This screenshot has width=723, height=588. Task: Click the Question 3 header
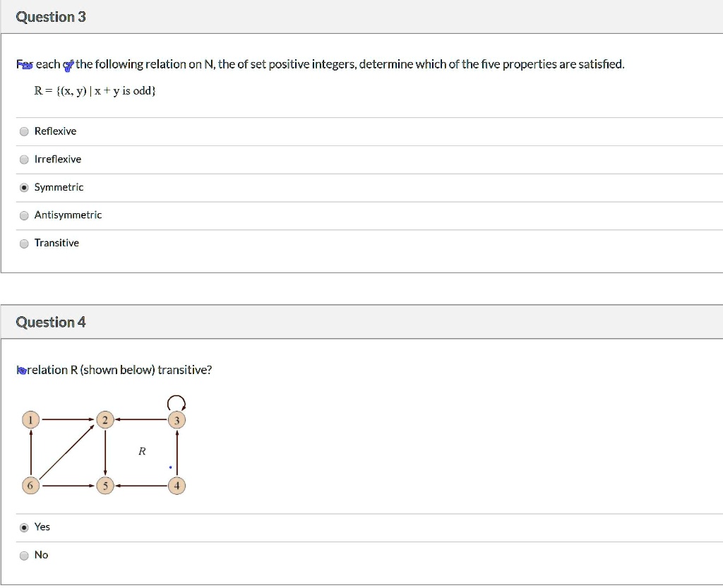tap(49, 17)
